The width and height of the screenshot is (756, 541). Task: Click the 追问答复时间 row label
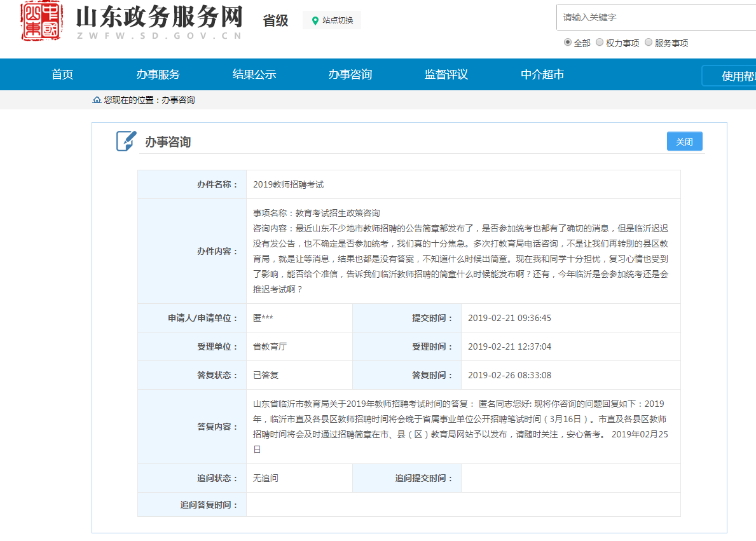pyautogui.click(x=209, y=504)
